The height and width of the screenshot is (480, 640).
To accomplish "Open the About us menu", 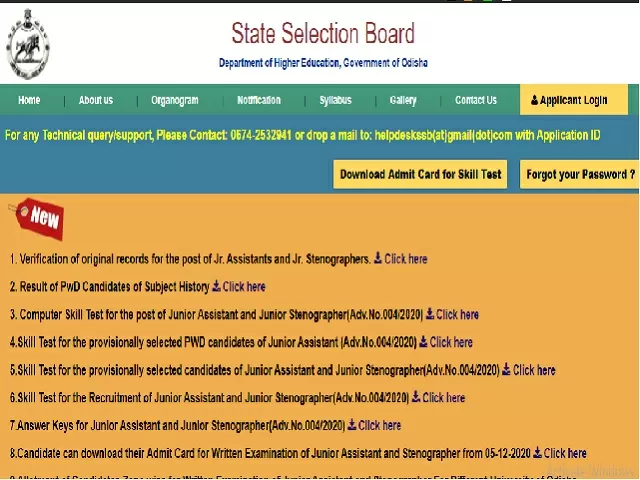I will point(96,100).
